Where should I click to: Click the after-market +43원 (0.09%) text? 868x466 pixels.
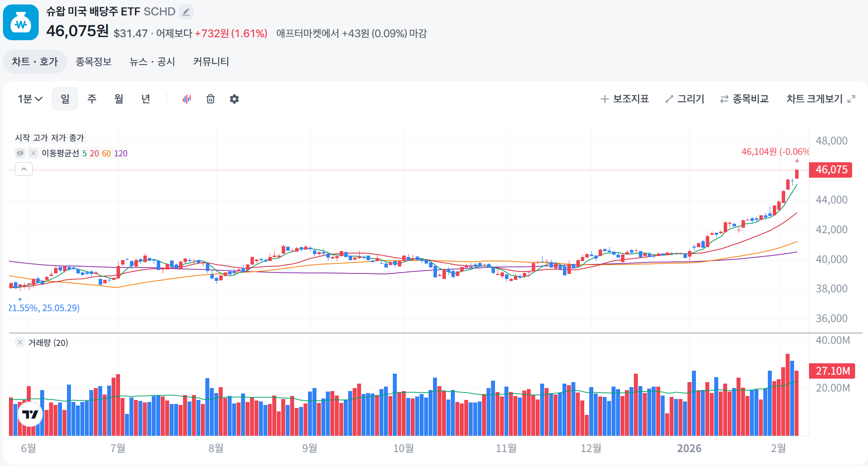tap(374, 33)
